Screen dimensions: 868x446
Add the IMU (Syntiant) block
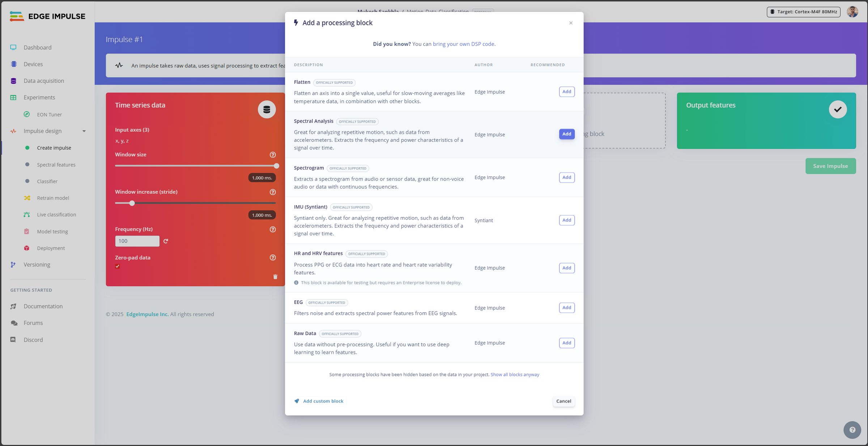point(567,220)
